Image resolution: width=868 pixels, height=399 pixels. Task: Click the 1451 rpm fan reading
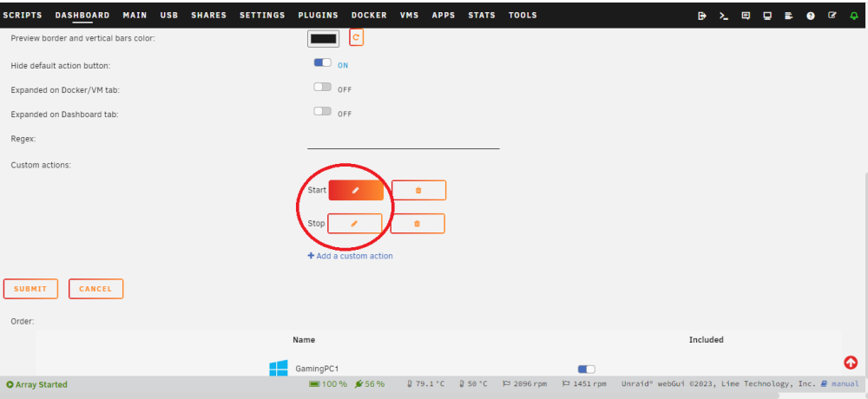pyautogui.click(x=584, y=383)
